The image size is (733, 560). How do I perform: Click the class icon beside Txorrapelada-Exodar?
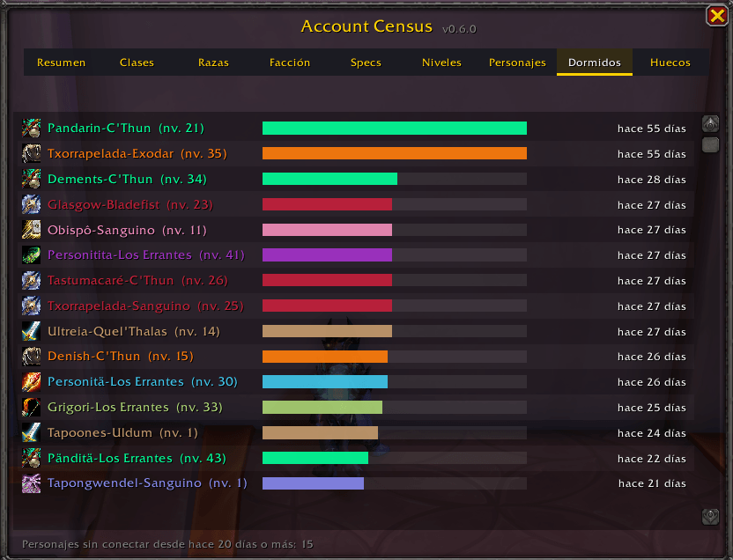click(x=32, y=154)
